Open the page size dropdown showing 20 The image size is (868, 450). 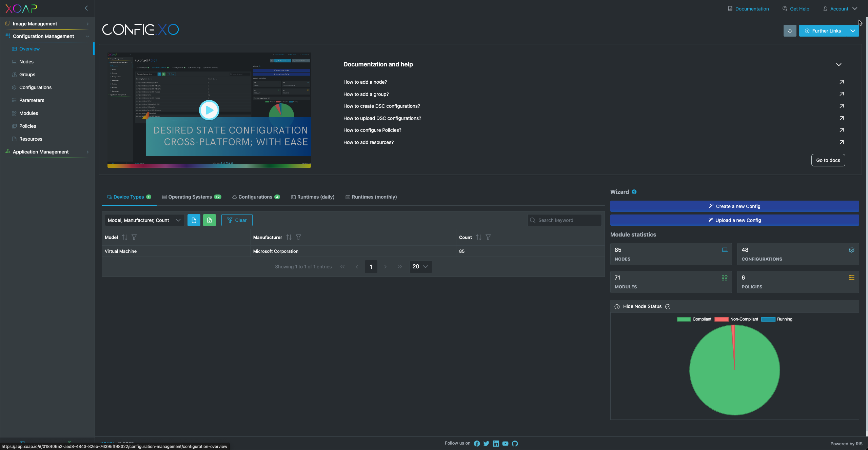coord(420,267)
